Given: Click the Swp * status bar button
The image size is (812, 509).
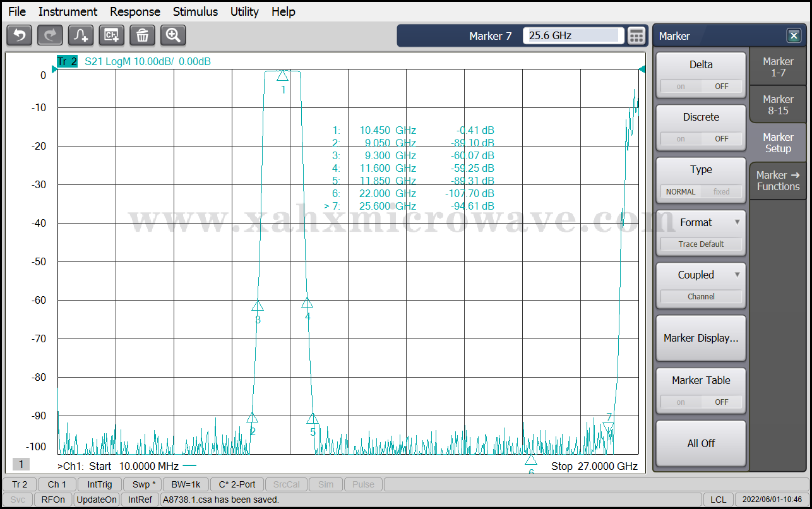Looking at the screenshot, I should (x=141, y=484).
